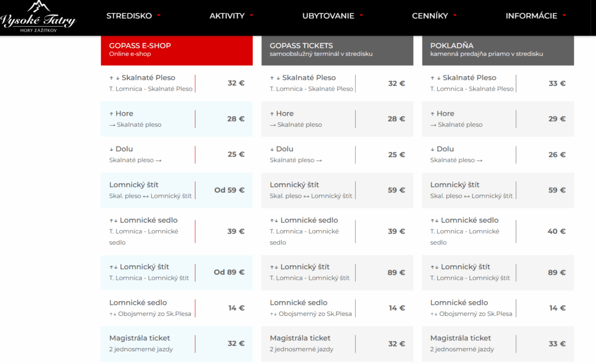Image resolution: width=596 pixels, height=364 pixels.
Task: Click Lomnické sedlo arrows icon in GOPASS Tickets
Action: click(274, 220)
